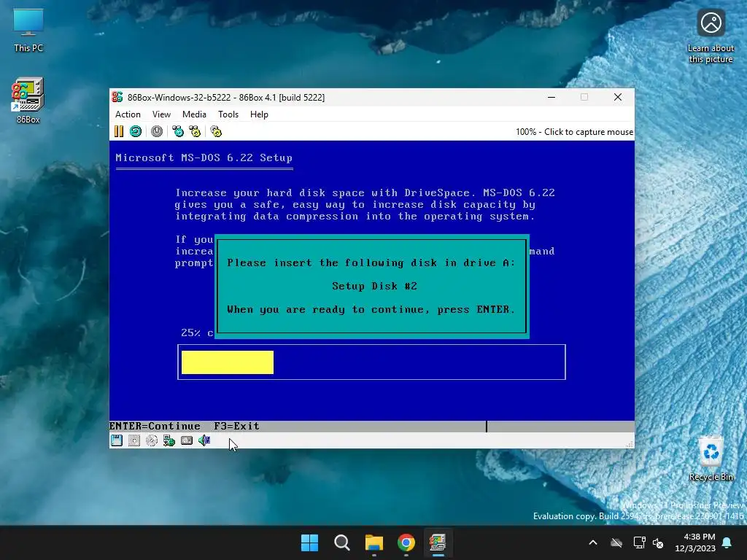Click the 'Setup Disk #2' text

[x=374, y=286]
